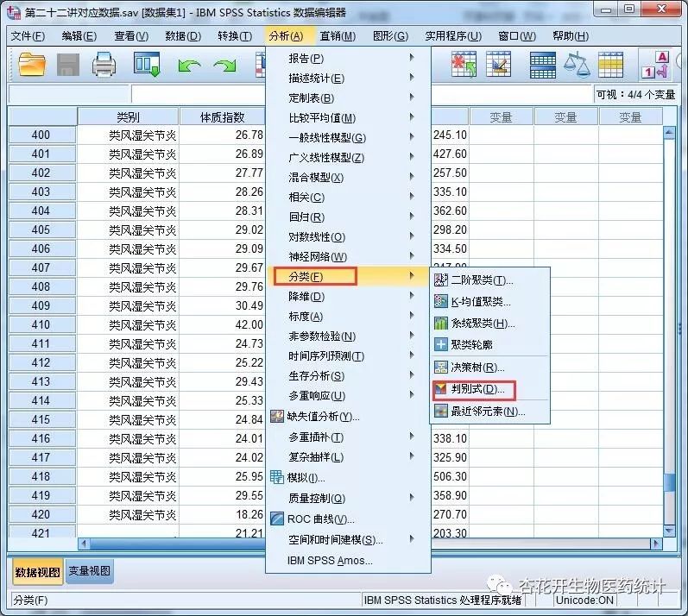Click the Print toolbar icon
This screenshot has height=616, width=688.
coord(104,65)
